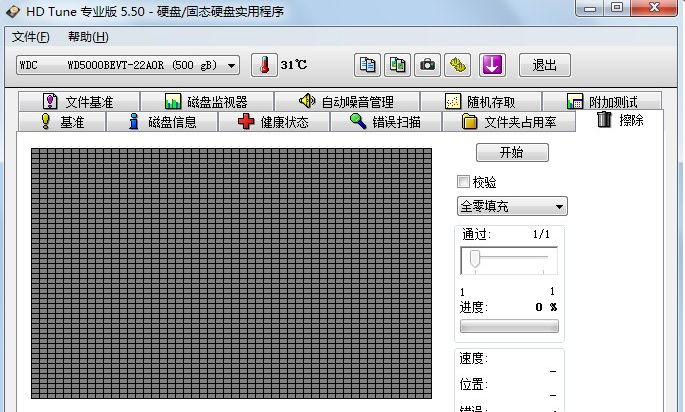
Task: Switch to the 附加测试 tab
Action: (602, 101)
